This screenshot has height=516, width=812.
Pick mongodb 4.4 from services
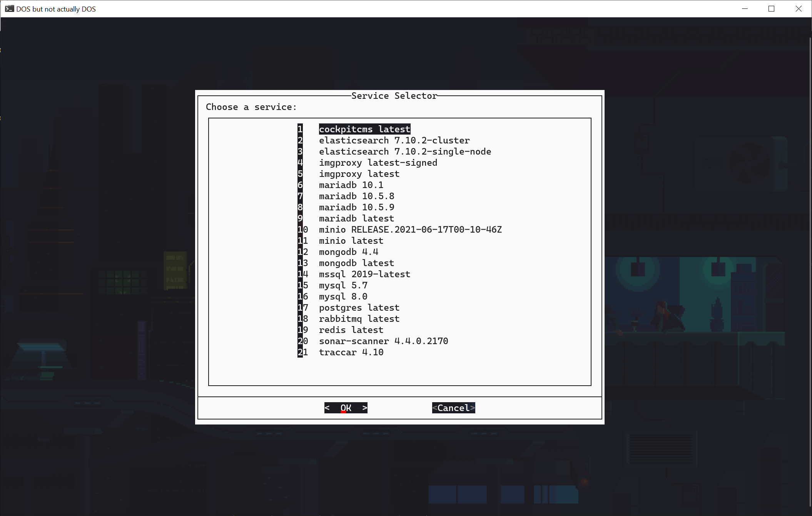point(348,252)
